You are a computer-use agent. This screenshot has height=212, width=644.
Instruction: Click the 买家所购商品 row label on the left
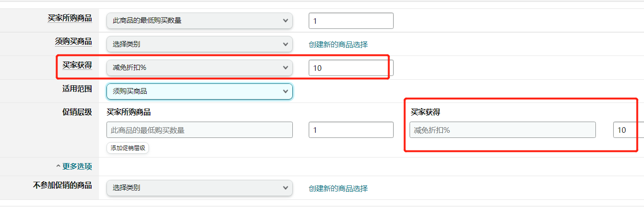click(x=70, y=18)
